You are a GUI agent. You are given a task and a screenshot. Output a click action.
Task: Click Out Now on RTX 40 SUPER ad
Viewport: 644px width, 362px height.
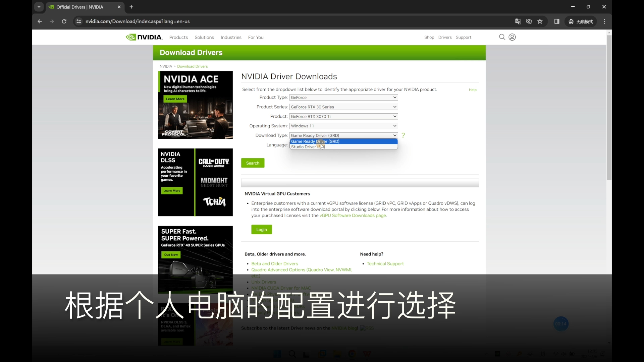click(171, 255)
